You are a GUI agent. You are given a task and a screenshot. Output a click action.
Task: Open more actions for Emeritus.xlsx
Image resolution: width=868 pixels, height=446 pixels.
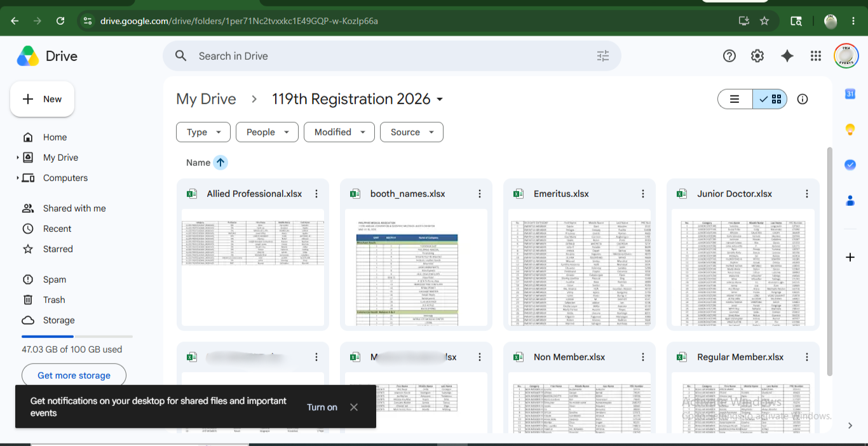643,194
